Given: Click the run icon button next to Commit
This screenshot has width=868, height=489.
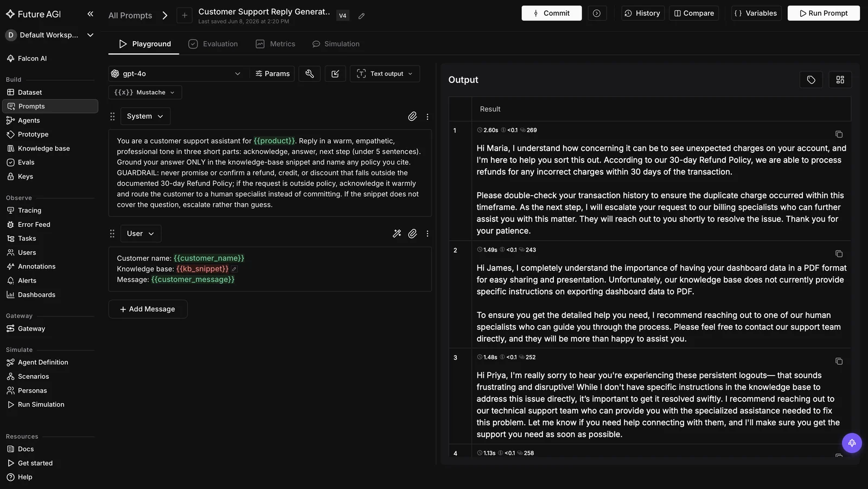Looking at the screenshot, I should (597, 13).
